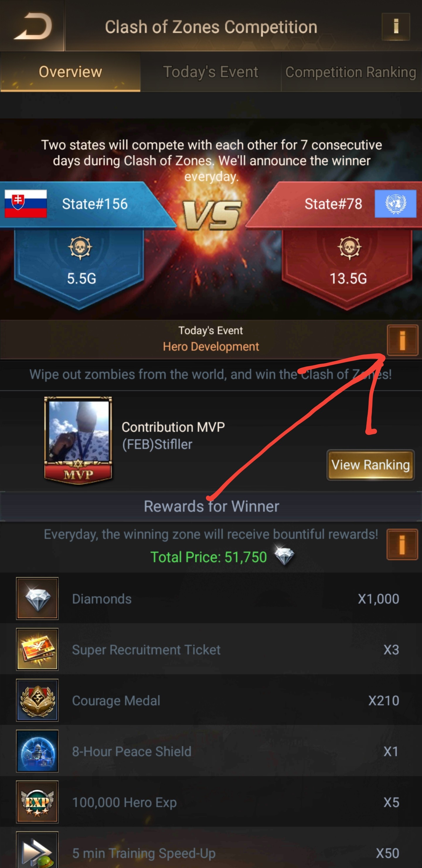
Task: Tap the Training Speed-Up icon
Action: coord(37,850)
